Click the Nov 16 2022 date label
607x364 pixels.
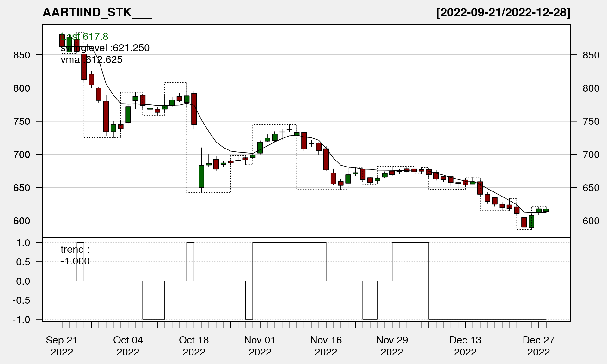coord(326,346)
